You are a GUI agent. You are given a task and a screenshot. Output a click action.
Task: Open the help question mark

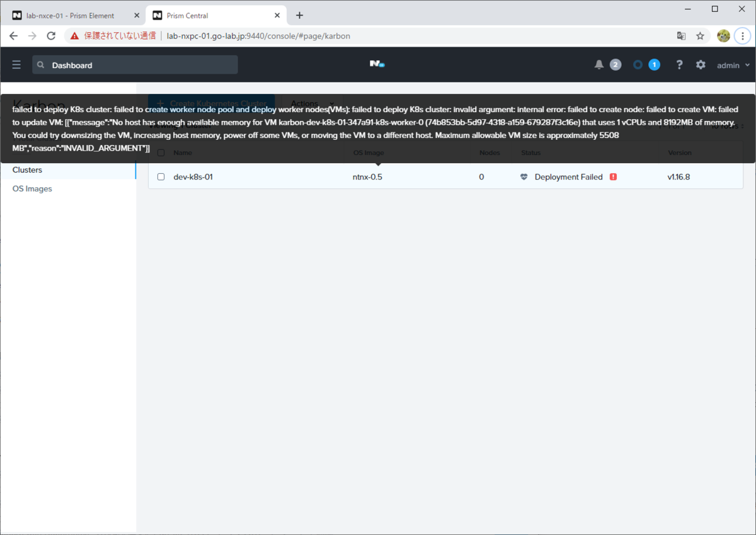679,65
